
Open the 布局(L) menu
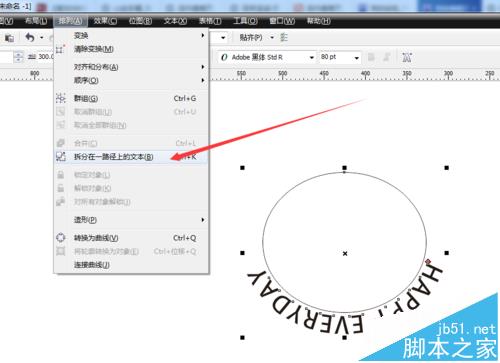point(36,21)
